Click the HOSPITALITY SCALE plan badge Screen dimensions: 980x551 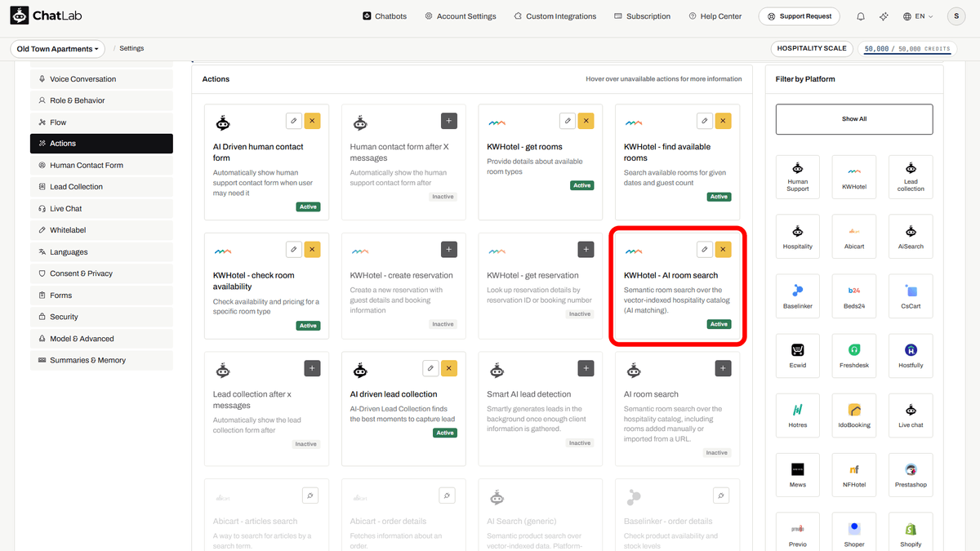[x=812, y=49]
